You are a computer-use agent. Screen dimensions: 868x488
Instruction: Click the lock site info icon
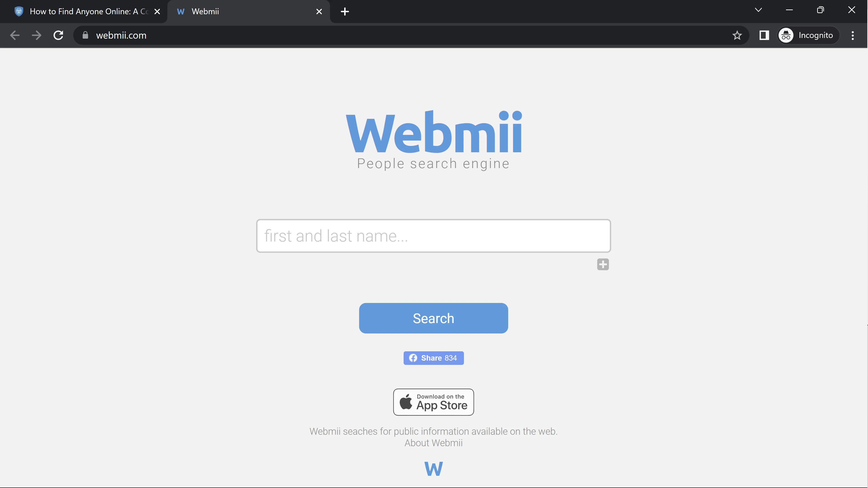[85, 35]
